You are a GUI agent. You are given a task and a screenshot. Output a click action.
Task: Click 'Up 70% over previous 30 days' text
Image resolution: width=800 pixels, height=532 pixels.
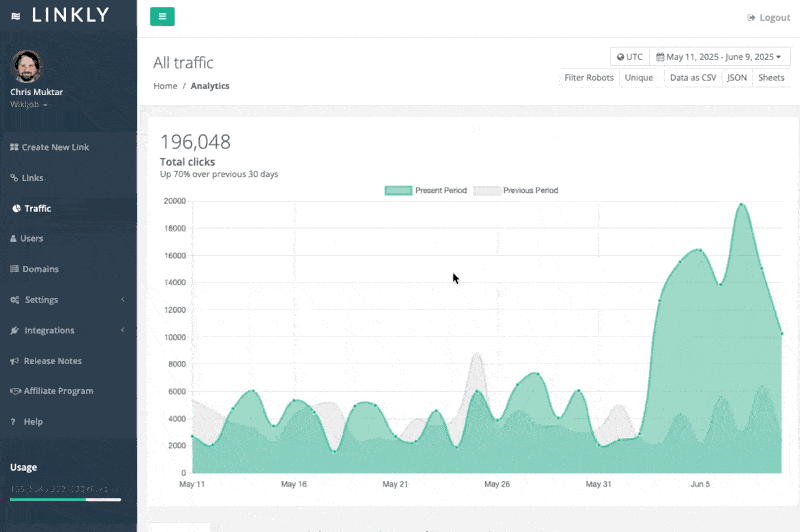[219, 174]
